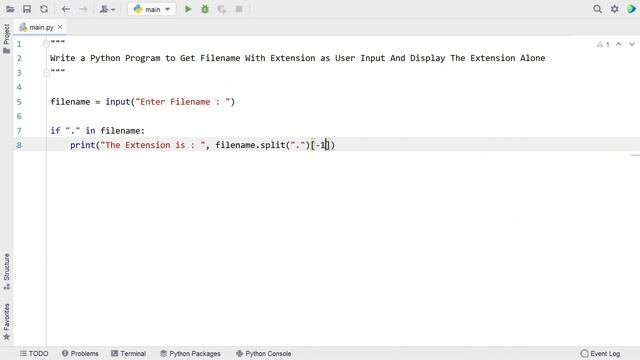This screenshot has height=360, width=640.
Task: Navigate back with the left arrow
Action: pos(65,9)
